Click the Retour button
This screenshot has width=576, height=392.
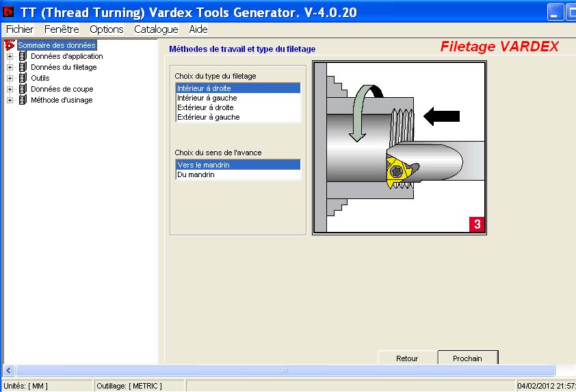[408, 358]
